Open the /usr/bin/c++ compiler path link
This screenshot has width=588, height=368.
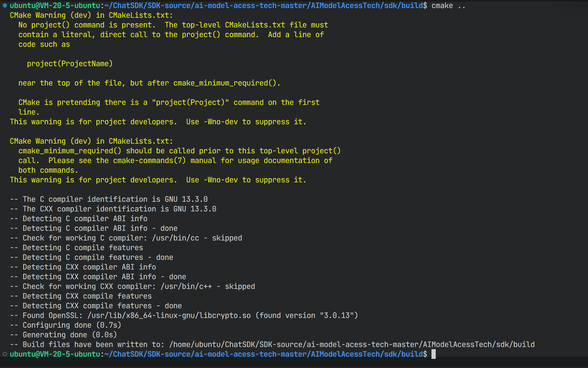point(186,286)
